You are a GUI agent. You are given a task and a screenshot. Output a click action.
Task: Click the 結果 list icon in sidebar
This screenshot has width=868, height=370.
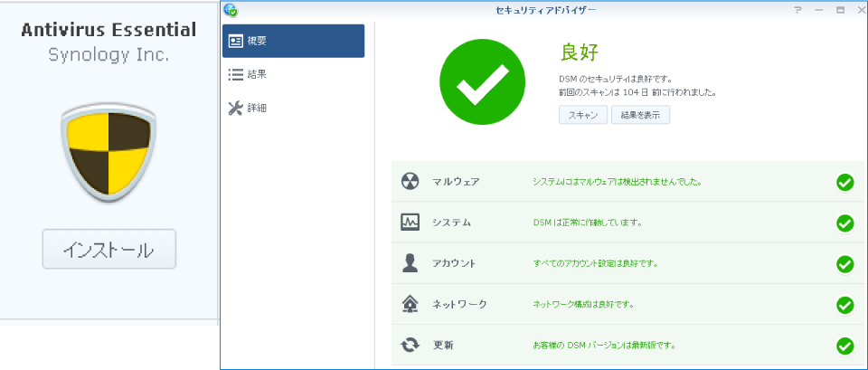(236, 74)
